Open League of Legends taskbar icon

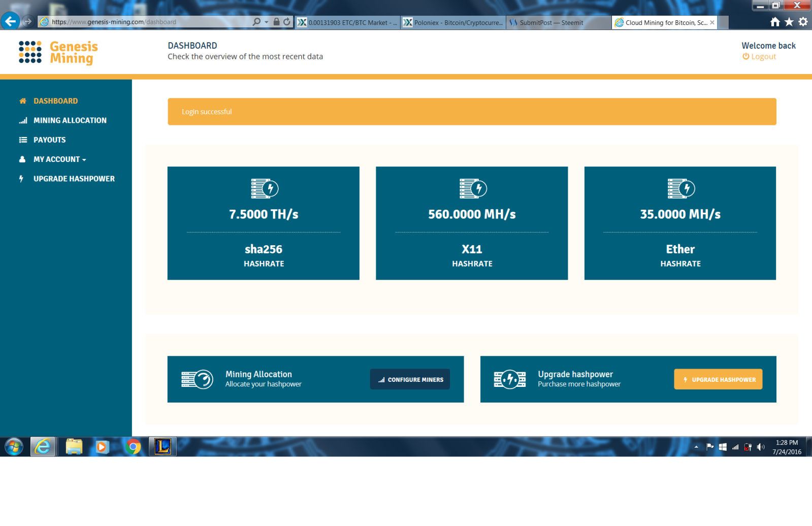click(x=163, y=447)
